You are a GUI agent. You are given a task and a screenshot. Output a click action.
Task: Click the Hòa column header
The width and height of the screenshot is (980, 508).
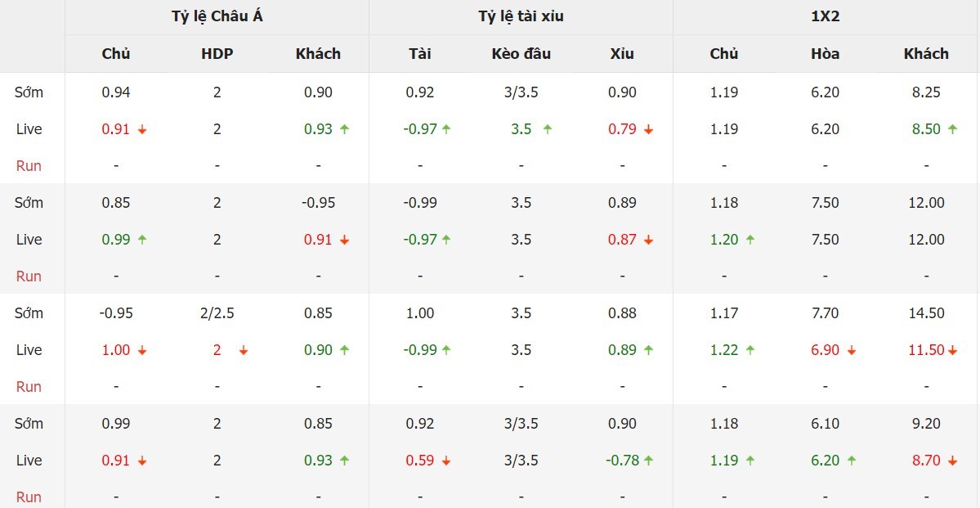[826, 54]
